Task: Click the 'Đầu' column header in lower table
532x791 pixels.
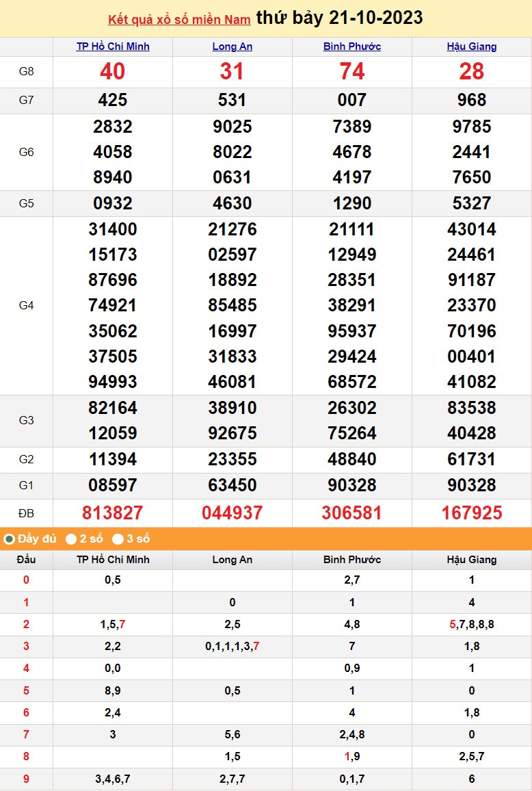Action: (26, 560)
